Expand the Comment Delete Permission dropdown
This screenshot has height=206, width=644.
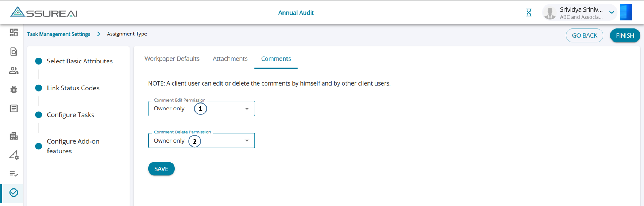tap(201, 141)
